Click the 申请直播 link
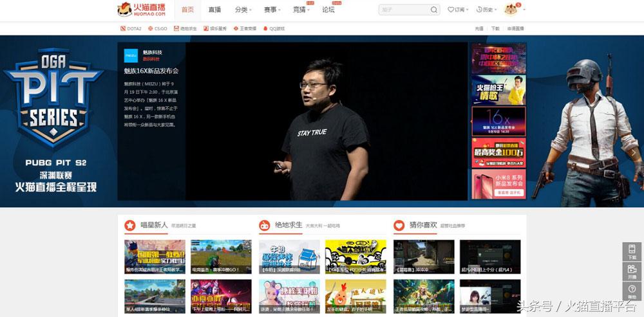This screenshot has width=644, height=317. 515,29
